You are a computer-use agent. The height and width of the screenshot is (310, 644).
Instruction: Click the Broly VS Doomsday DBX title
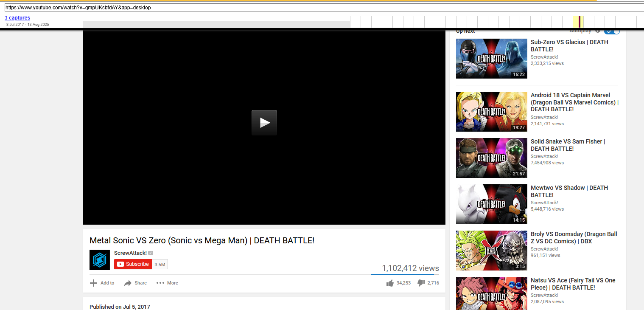[x=574, y=238]
